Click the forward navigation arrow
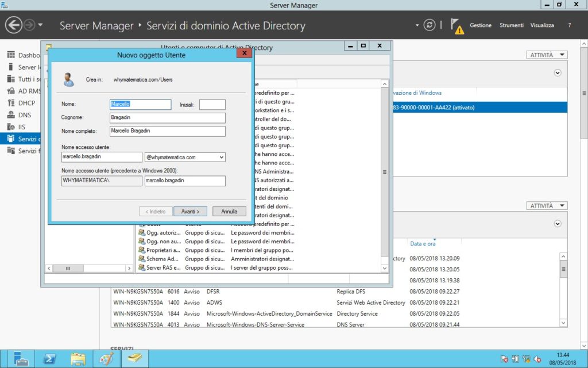The width and height of the screenshot is (588, 368). pyautogui.click(x=29, y=25)
